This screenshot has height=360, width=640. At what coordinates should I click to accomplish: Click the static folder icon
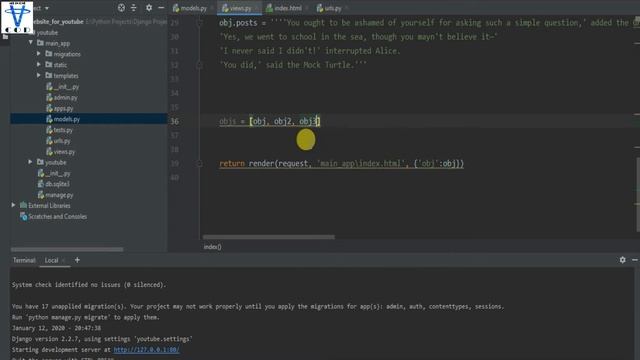(49, 64)
